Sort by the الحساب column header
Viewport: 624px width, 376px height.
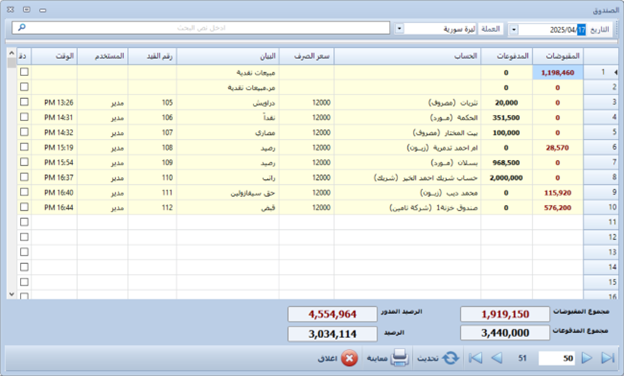(408, 56)
